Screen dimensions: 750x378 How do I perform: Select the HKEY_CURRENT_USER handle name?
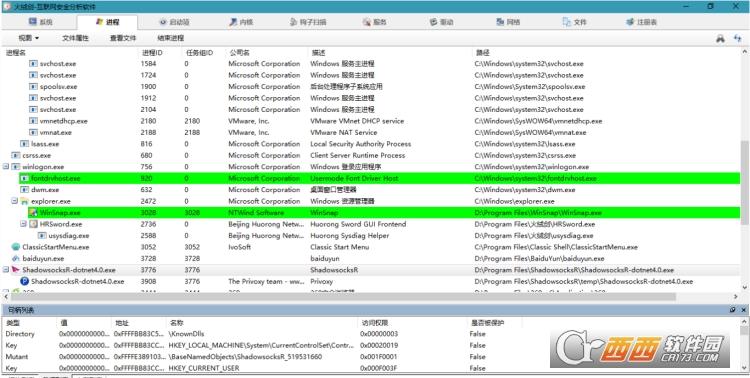[x=204, y=368]
